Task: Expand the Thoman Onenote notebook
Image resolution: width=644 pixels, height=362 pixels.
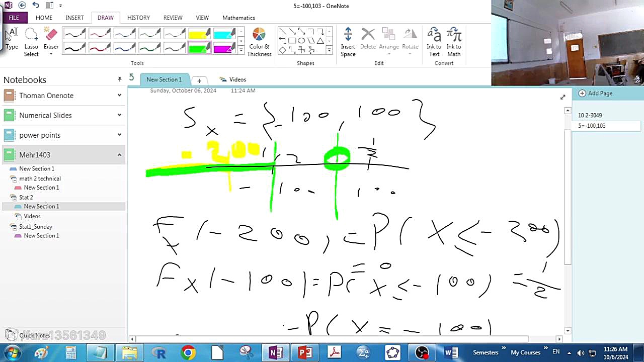Action: [x=119, y=95]
